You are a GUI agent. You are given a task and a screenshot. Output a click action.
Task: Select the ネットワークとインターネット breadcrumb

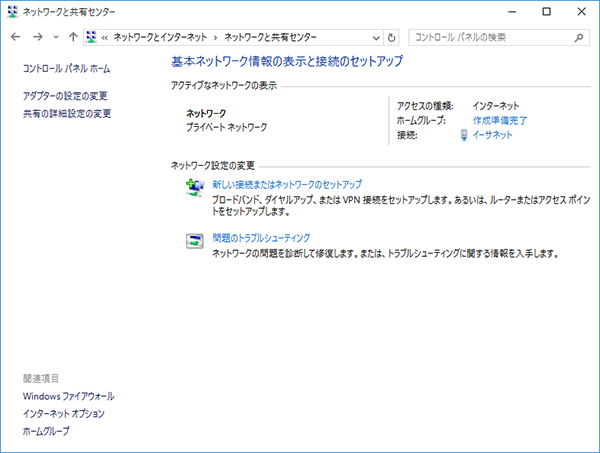tap(162, 37)
